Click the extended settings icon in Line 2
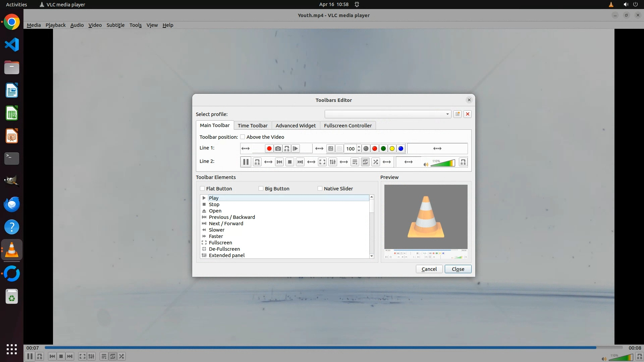The height and width of the screenshot is (362, 644). click(x=332, y=162)
